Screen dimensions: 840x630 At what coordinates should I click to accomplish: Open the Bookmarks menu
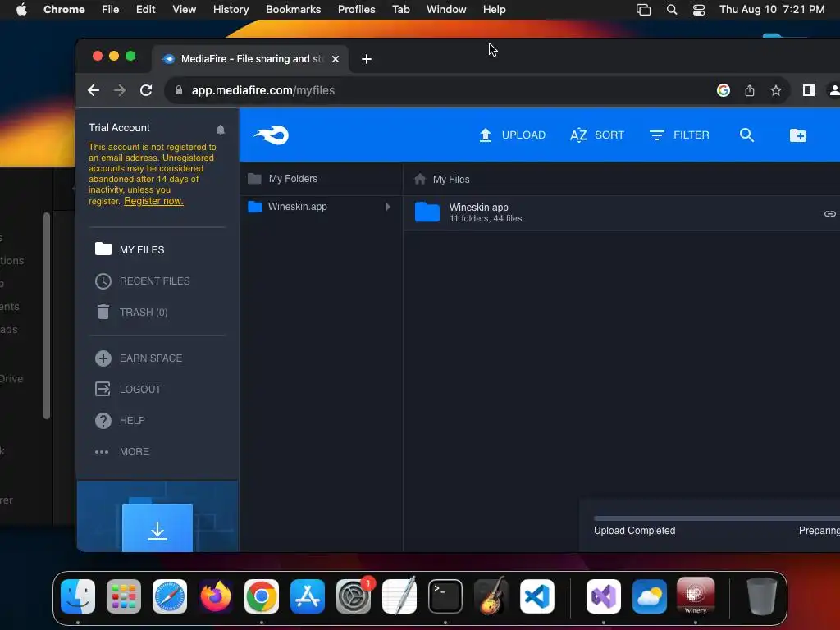293,10
